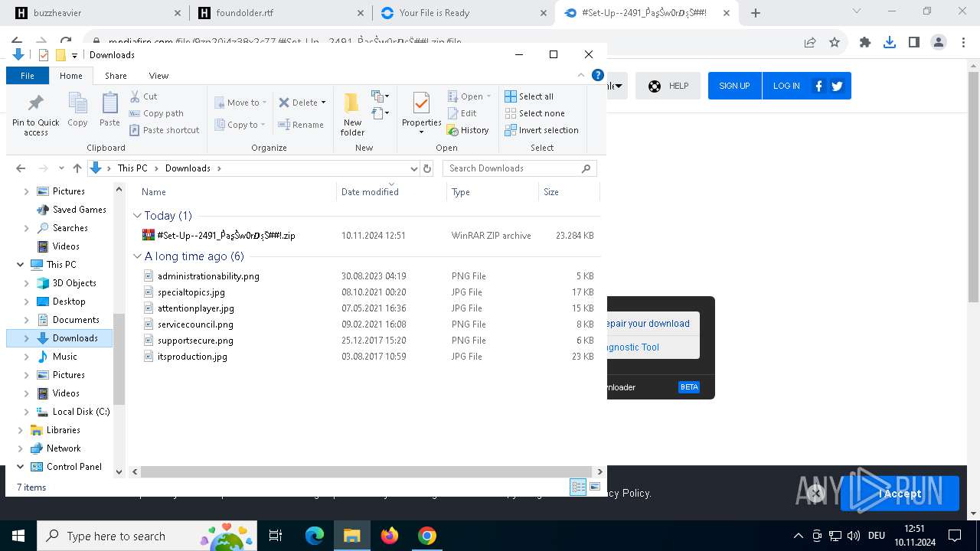The width and height of the screenshot is (980, 551).
Task: Switch to View ribbon tab
Action: 158,76
